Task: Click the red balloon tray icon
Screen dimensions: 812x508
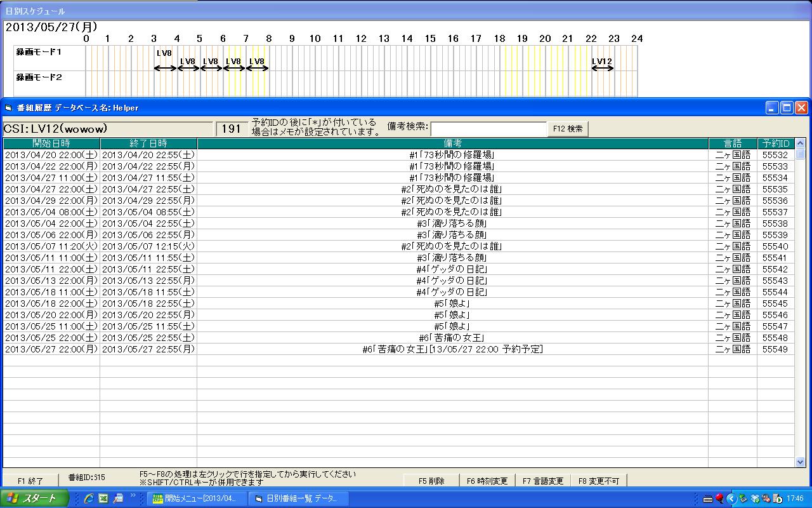Action: (x=719, y=498)
